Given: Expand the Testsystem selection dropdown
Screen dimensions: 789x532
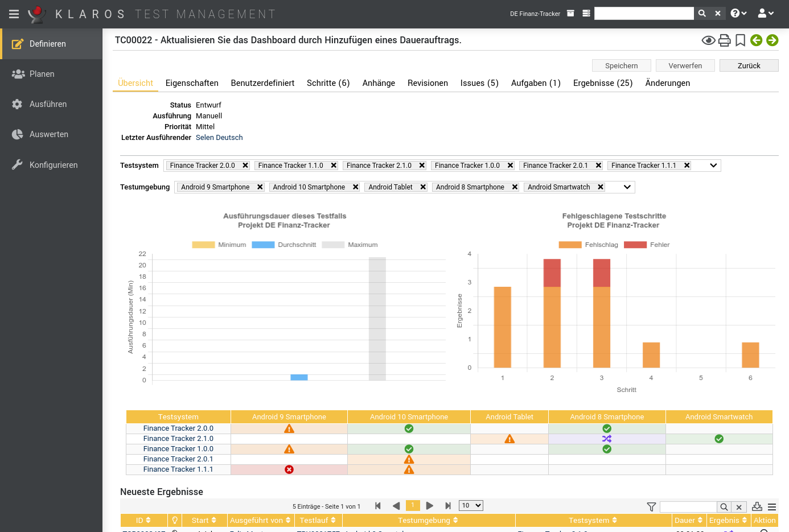Looking at the screenshot, I should [x=713, y=166].
